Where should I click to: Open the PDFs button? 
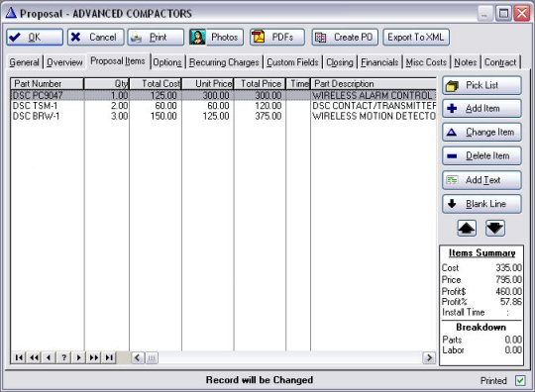coord(277,38)
